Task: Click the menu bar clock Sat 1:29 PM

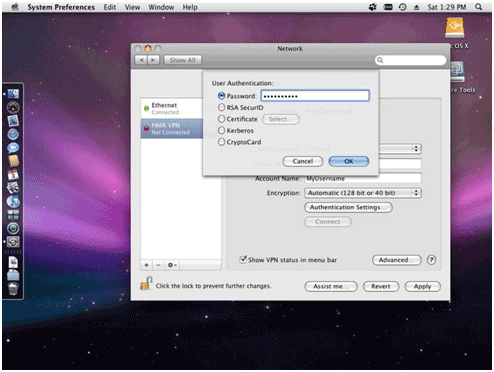Action: tap(447, 7)
